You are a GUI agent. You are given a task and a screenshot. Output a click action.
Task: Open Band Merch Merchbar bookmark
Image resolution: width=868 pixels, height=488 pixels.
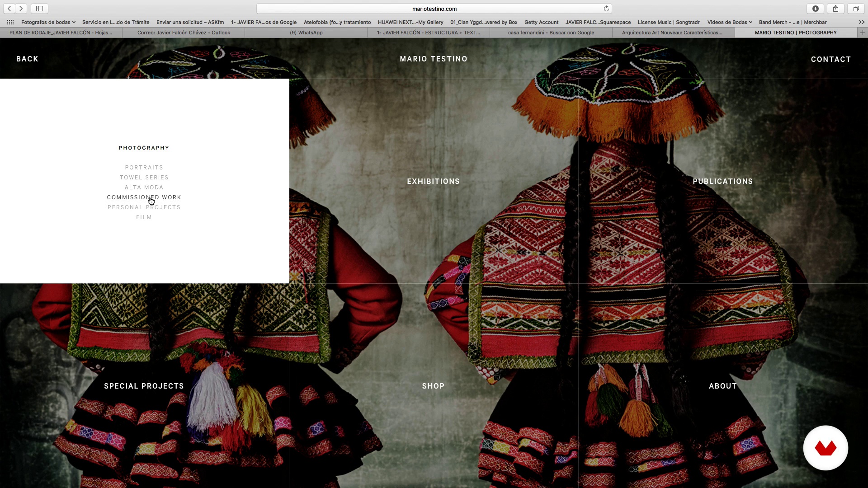[793, 22]
